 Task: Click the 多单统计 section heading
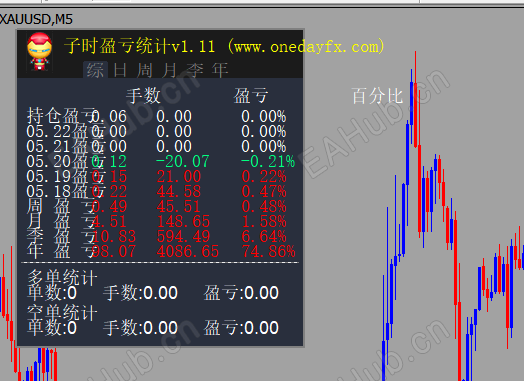[x=62, y=277]
